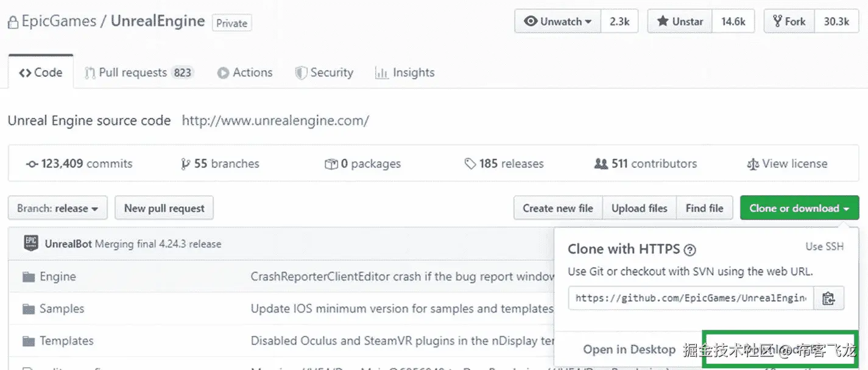
Task: Switch to Use SSH cloning
Action: click(825, 246)
